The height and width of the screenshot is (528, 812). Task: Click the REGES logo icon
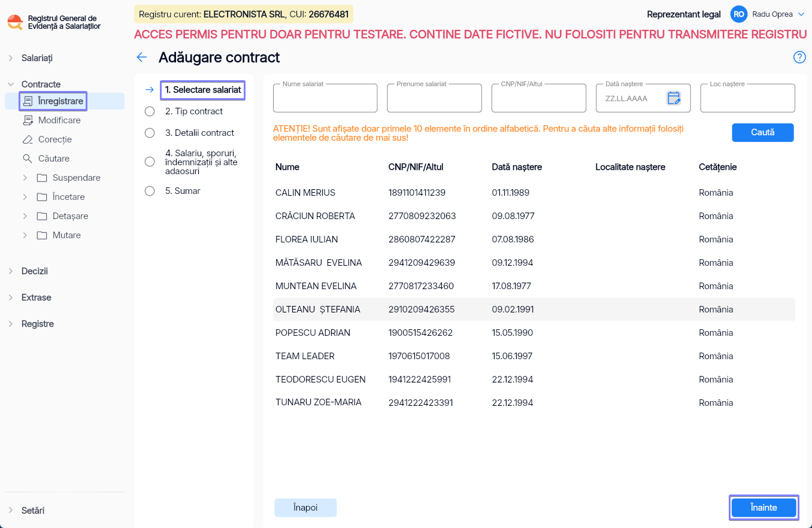tap(14, 23)
